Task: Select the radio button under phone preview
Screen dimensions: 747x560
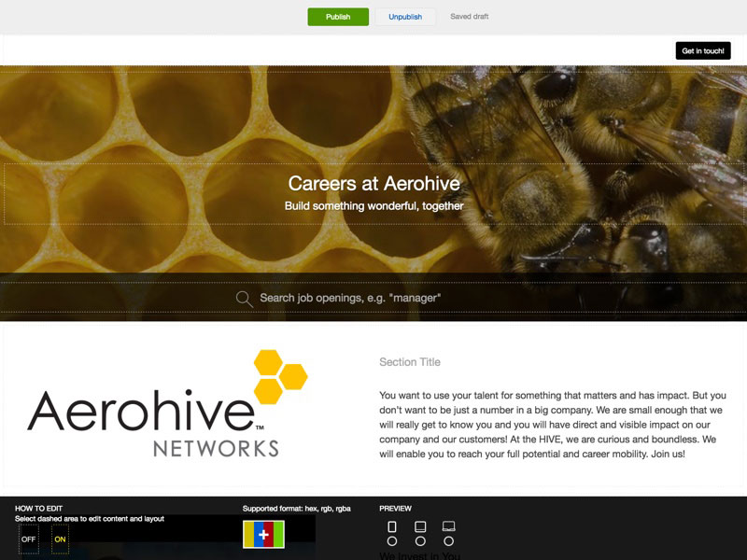Action: pos(392,541)
